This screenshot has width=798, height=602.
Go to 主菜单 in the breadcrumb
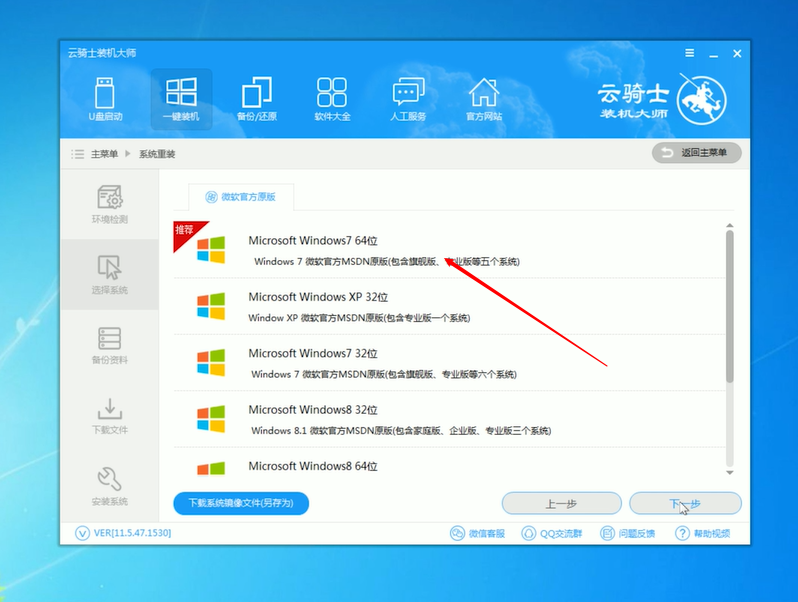104,154
